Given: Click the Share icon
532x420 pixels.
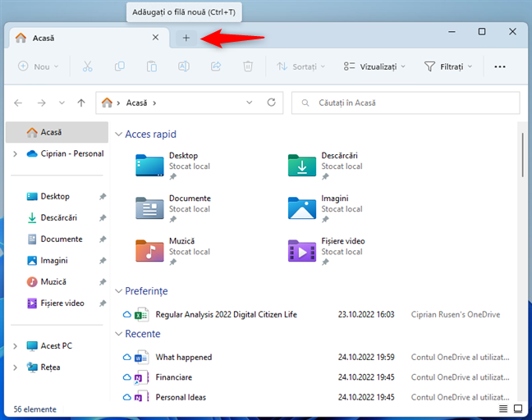Looking at the screenshot, I should (216, 66).
